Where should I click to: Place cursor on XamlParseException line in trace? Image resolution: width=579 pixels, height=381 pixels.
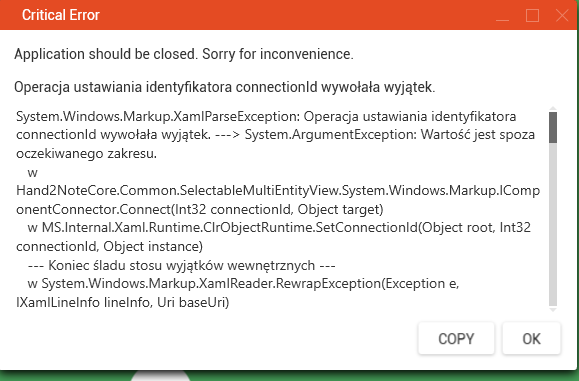266,116
